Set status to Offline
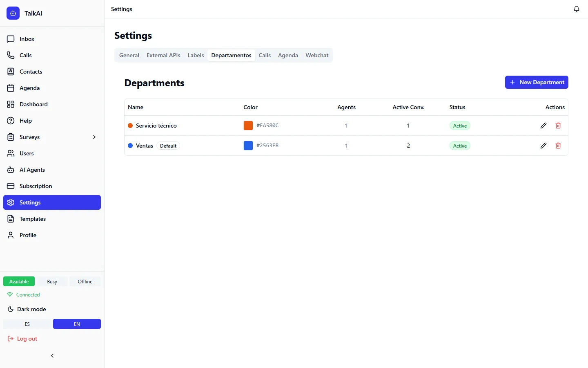 coord(85,281)
